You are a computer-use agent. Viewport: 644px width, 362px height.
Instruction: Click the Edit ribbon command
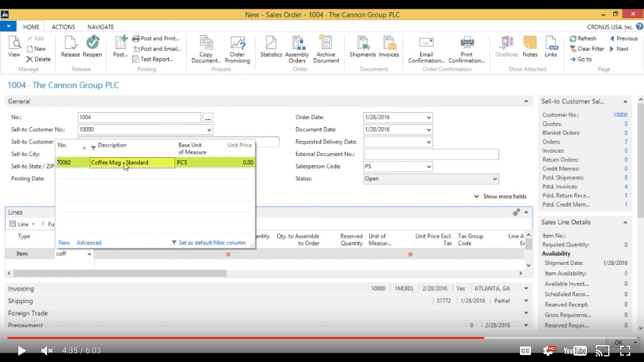(35, 39)
